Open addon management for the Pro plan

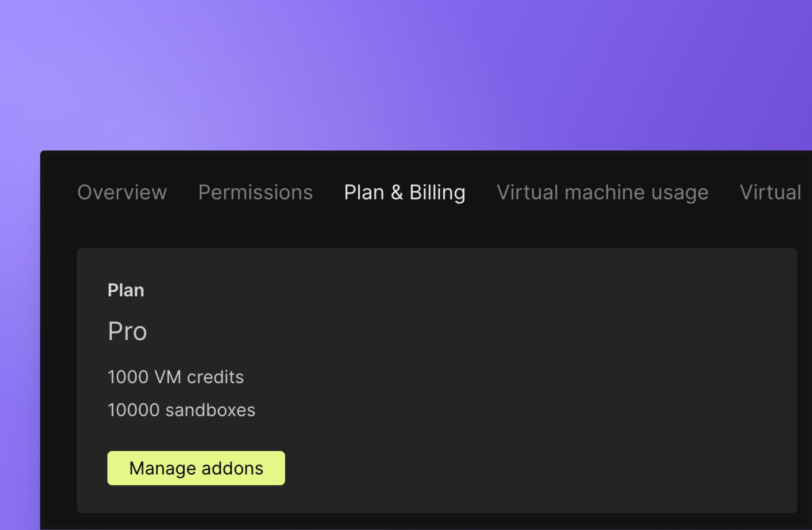coord(196,468)
